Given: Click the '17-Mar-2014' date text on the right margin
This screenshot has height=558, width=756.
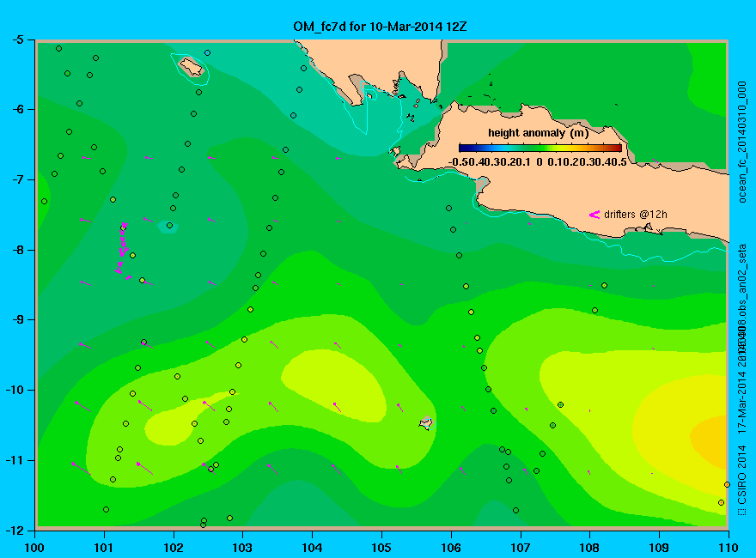Looking at the screenshot, I should coord(742,402).
